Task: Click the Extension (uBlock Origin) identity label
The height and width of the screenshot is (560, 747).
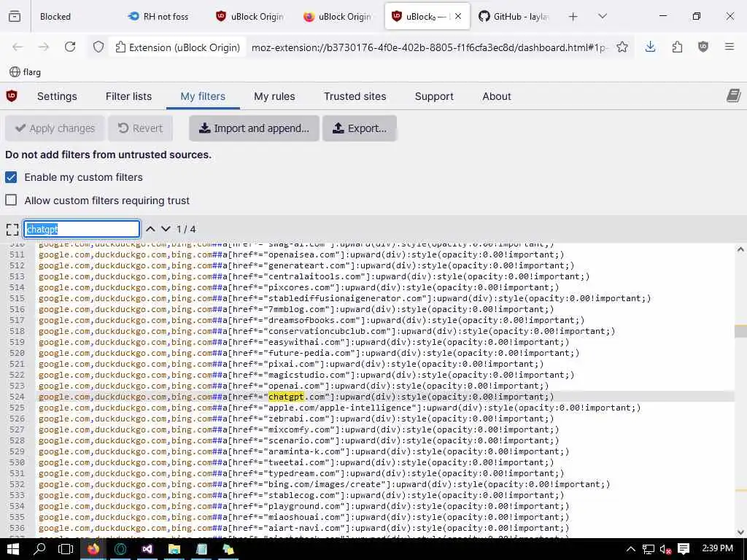Action: 178,47
